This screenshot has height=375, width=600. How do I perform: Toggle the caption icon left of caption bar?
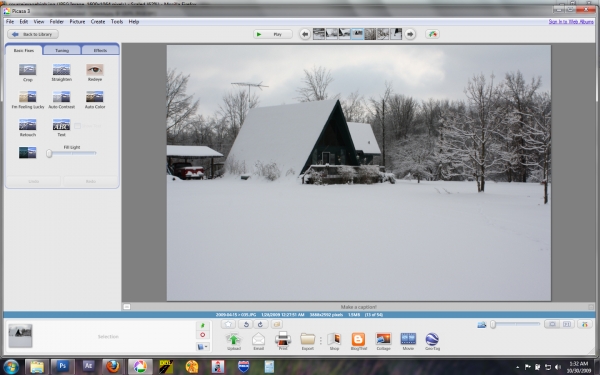pyautogui.click(x=127, y=307)
